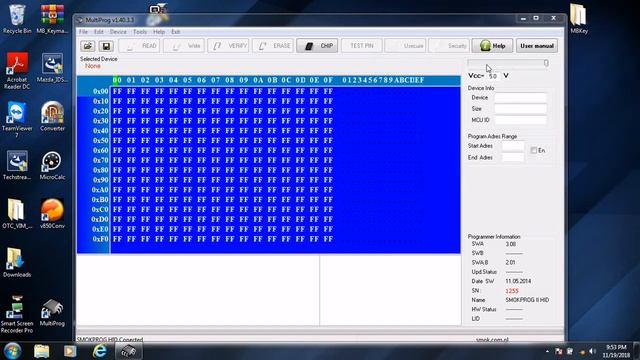
Task: Adjust the Vcc voltage slider handle
Action: coord(546,63)
